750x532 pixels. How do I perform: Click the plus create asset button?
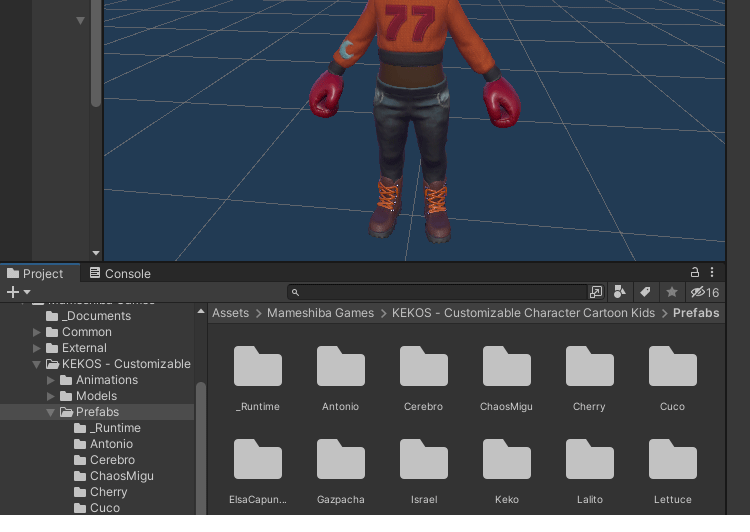point(13,292)
